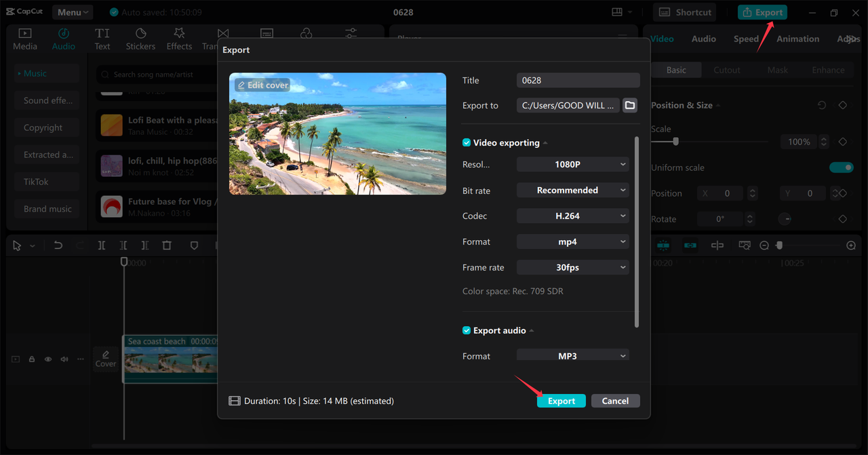Open the Codec H.264 dropdown
Image resolution: width=868 pixels, height=455 pixels.
tap(573, 216)
